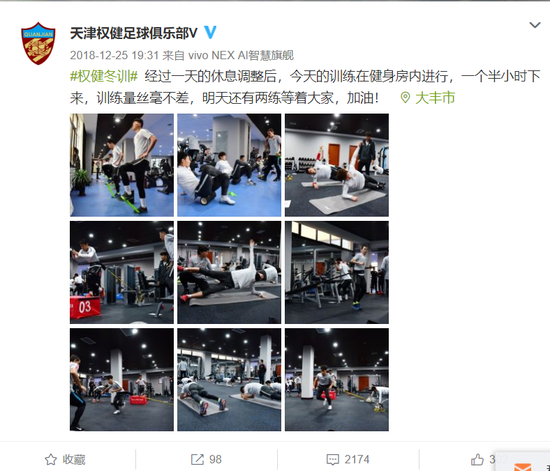Click the 收藏 favorite button text
Viewport: 550px width, 471px height.
click(74, 459)
